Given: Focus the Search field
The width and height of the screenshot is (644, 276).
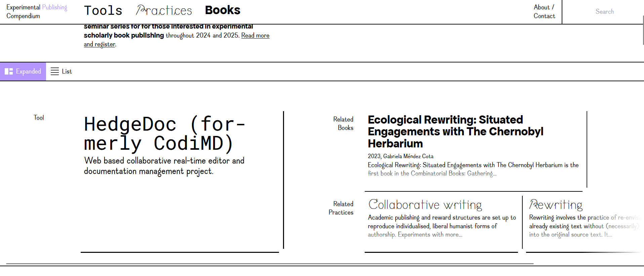Looking at the screenshot, I should click(604, 12).
